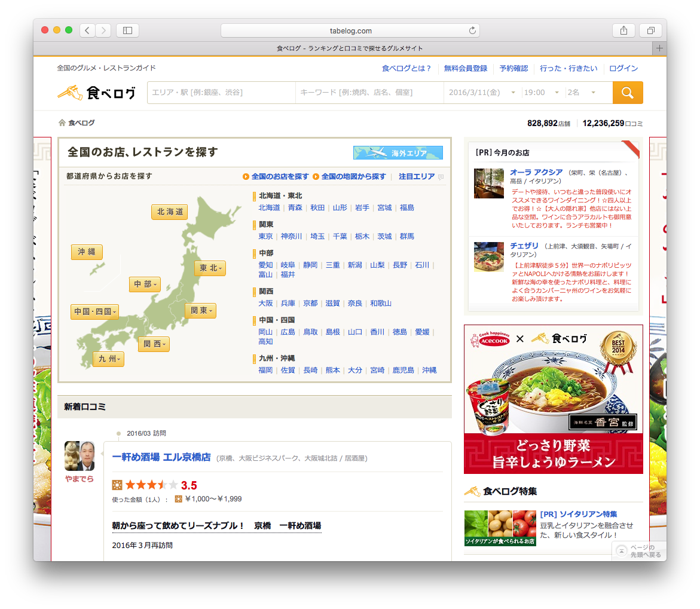
Task: Open the チェザリ restaurant link
Action: pyautogui.click(x=524, y=246)
